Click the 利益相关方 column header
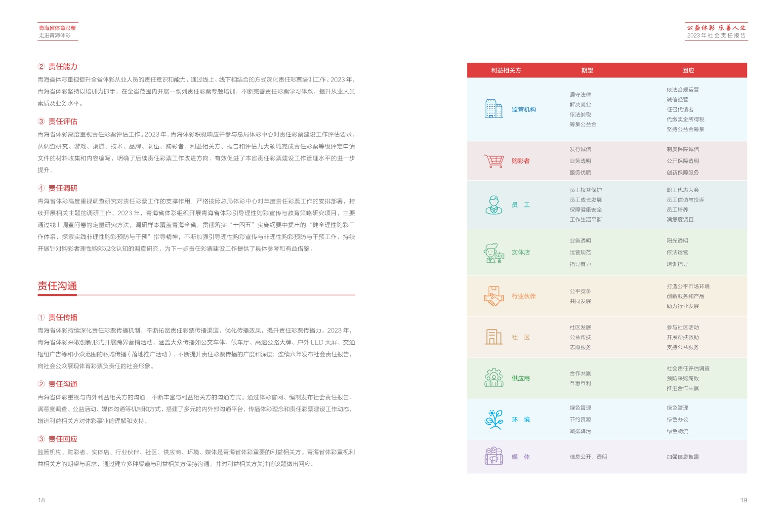Screen dimensions: 784x532 click(506, 71)
